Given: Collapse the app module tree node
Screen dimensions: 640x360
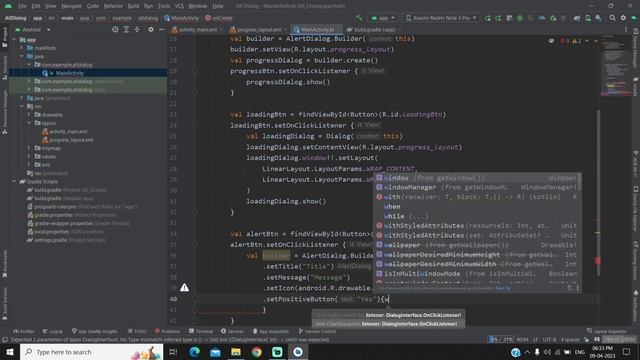Looking at the screenshot, I should pyautogui.click(x=15, y=40).
